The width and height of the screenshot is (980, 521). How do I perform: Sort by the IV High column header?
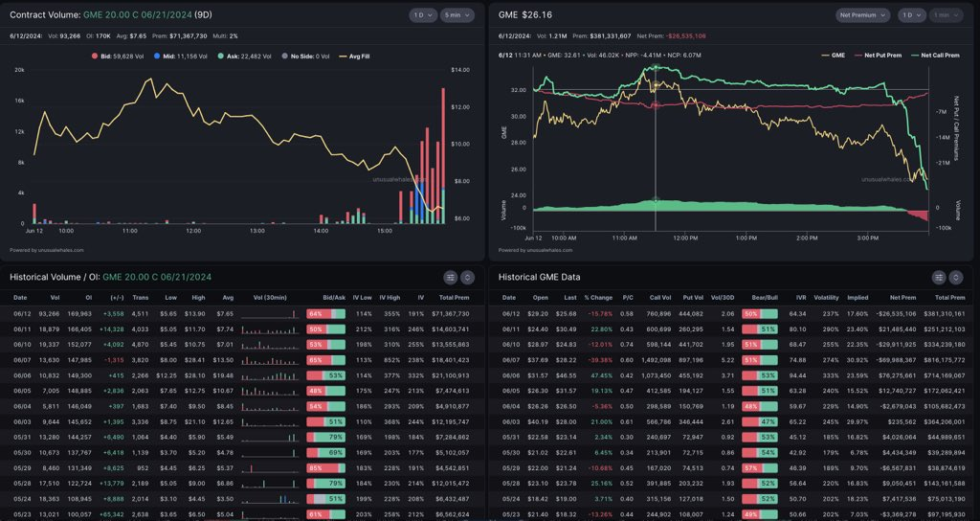pyautogui.click(x=390, y=298)
